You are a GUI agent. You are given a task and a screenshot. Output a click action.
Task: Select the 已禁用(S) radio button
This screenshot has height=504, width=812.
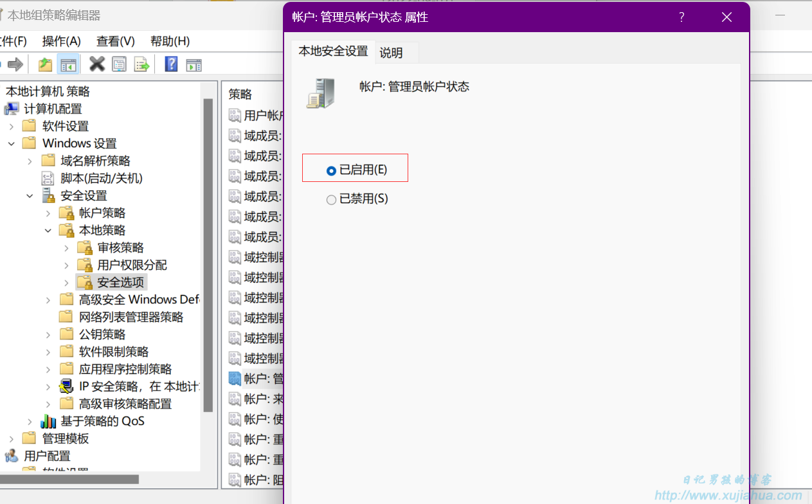pos(331,200)
